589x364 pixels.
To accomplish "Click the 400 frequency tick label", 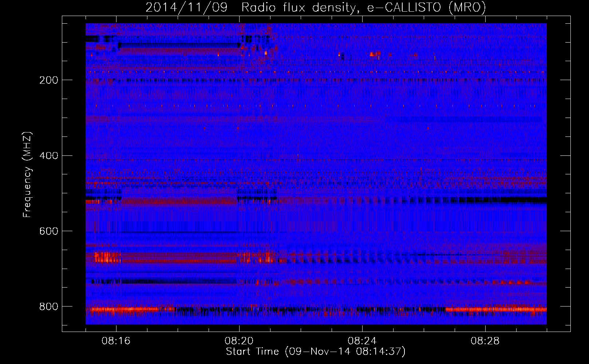I will coord(49,156).
